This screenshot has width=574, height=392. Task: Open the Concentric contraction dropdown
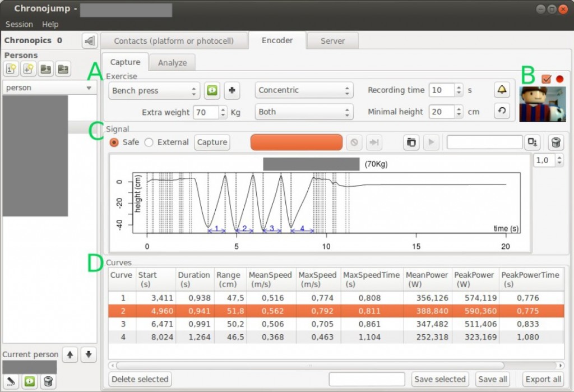tap(304, 90)
